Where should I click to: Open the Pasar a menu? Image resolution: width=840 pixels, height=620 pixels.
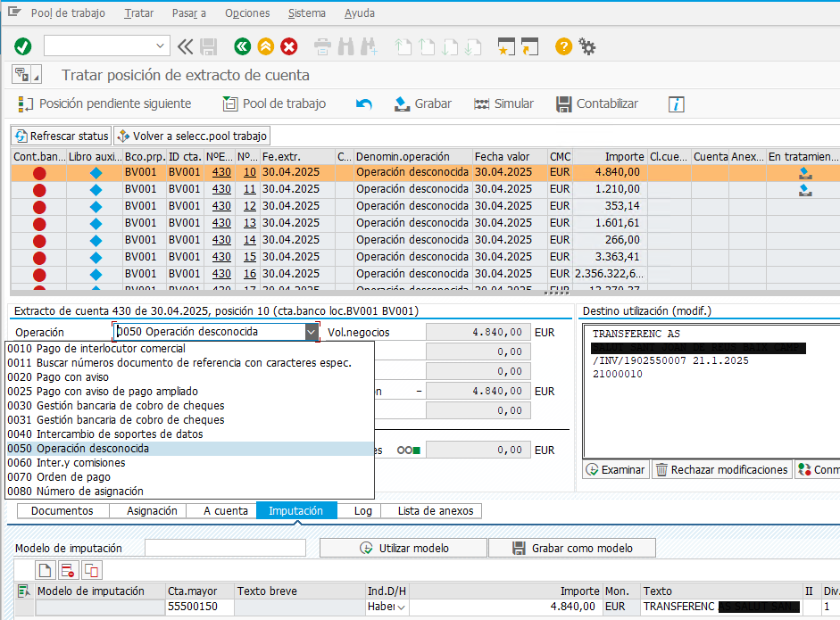click(189, 12)
